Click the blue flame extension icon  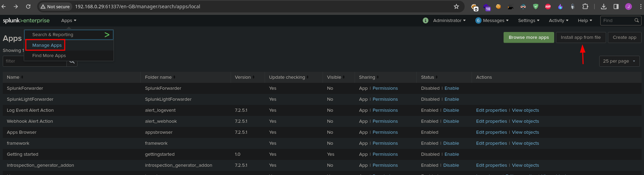click(x=560, y=7)
